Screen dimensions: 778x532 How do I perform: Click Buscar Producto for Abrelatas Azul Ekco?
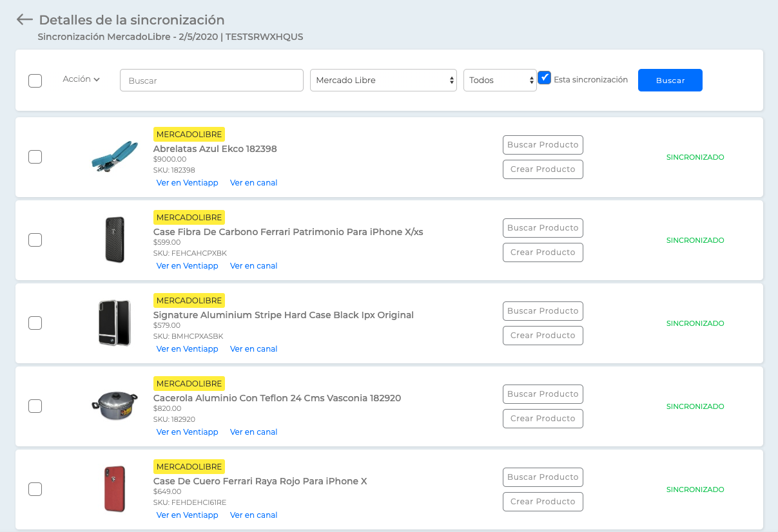point(543,145)
